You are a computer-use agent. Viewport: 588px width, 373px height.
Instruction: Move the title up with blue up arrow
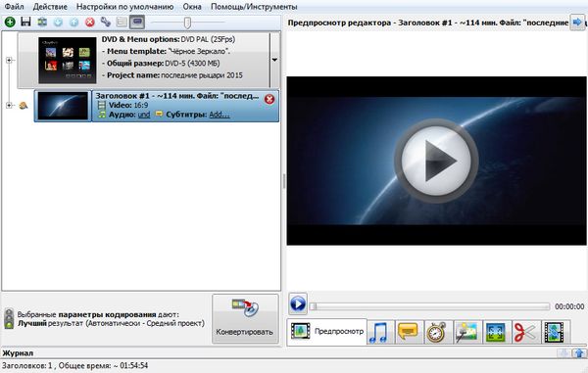point(73,23)
